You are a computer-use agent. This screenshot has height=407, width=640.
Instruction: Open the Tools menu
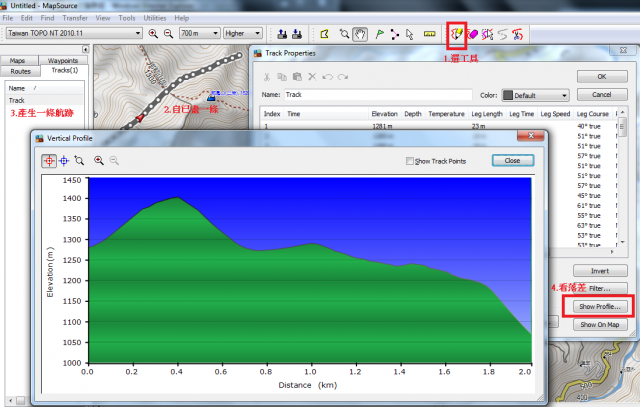[x=127, y=18]
